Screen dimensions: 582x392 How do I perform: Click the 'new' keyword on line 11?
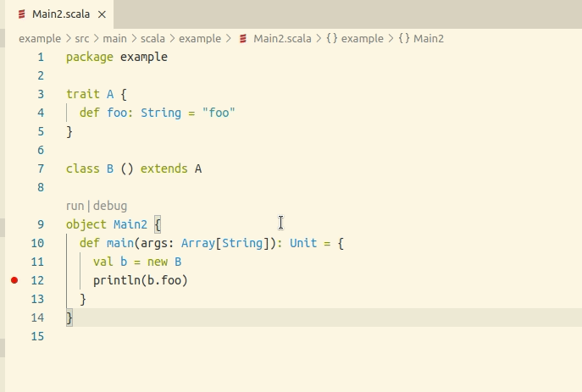coord(158,262)
